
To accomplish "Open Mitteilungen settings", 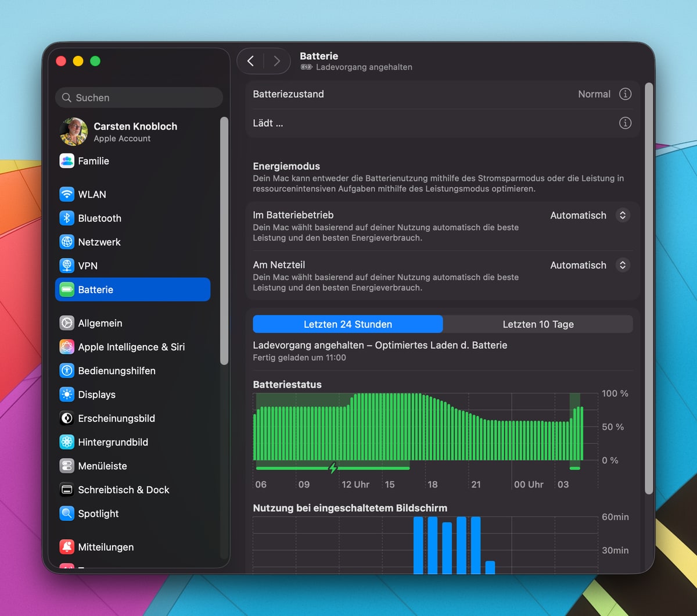I will [x=133, y=547].
